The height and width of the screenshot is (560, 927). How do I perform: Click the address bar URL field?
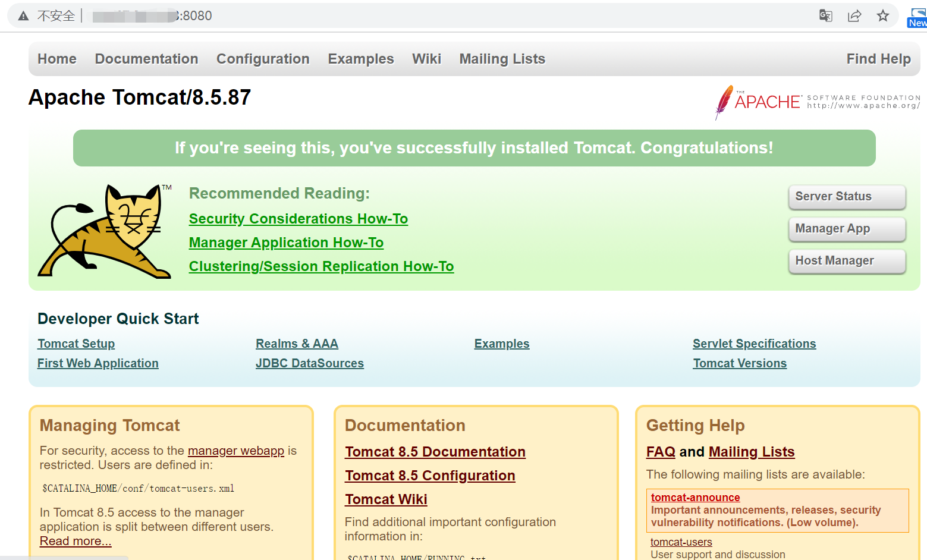pos(416,16)
